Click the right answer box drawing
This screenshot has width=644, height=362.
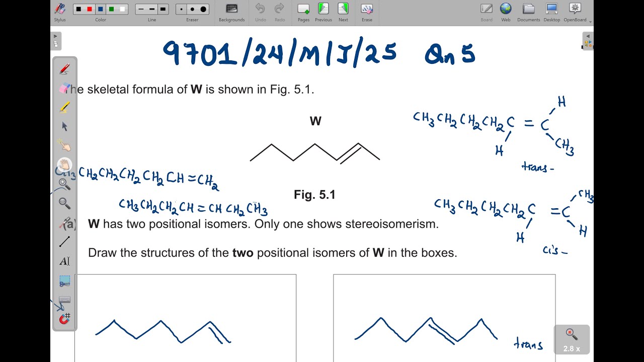coord(426,330)
